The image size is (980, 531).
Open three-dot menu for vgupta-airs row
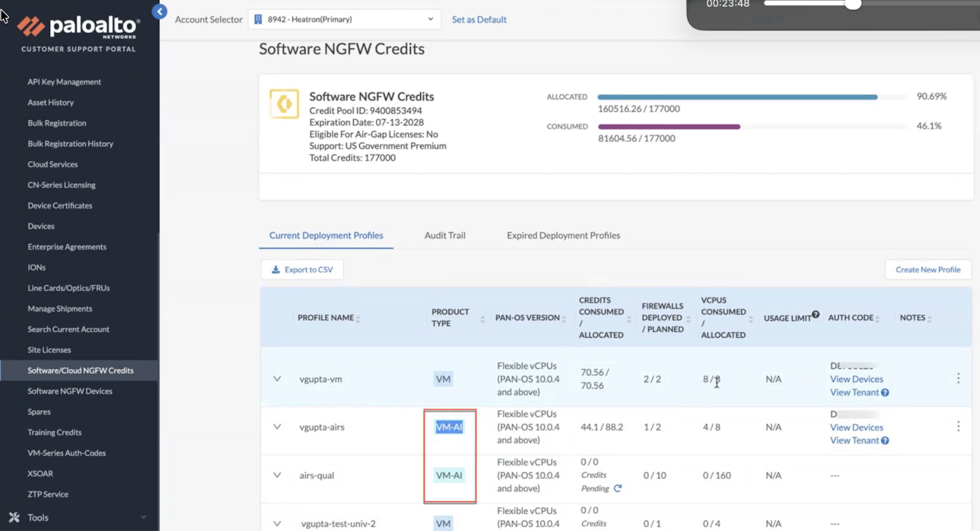click(958, 426)
